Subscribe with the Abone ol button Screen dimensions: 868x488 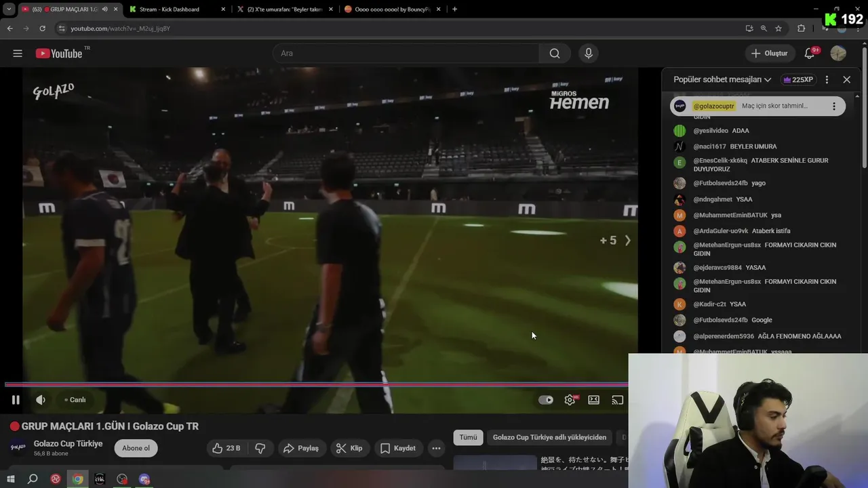136,448
